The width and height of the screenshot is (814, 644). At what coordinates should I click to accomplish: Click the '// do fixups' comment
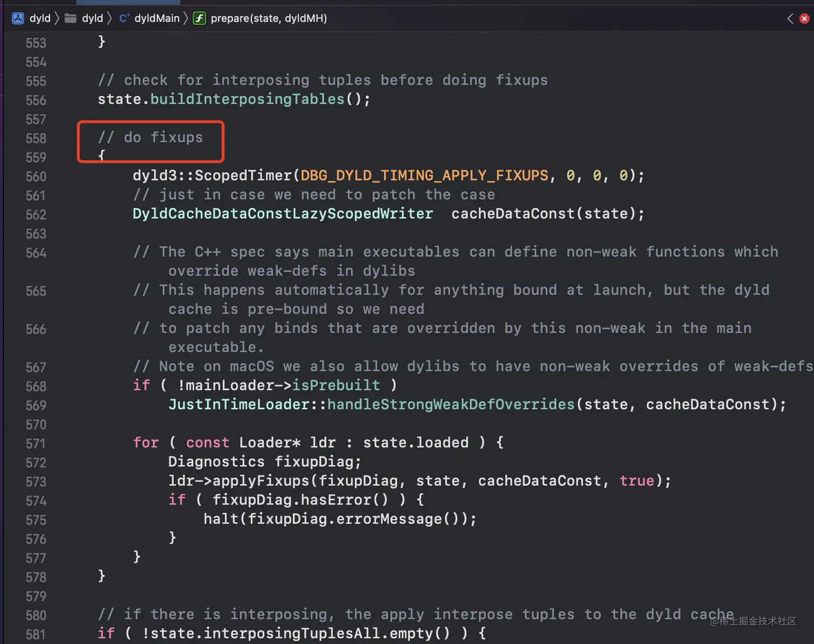click(x=150, y=137)
